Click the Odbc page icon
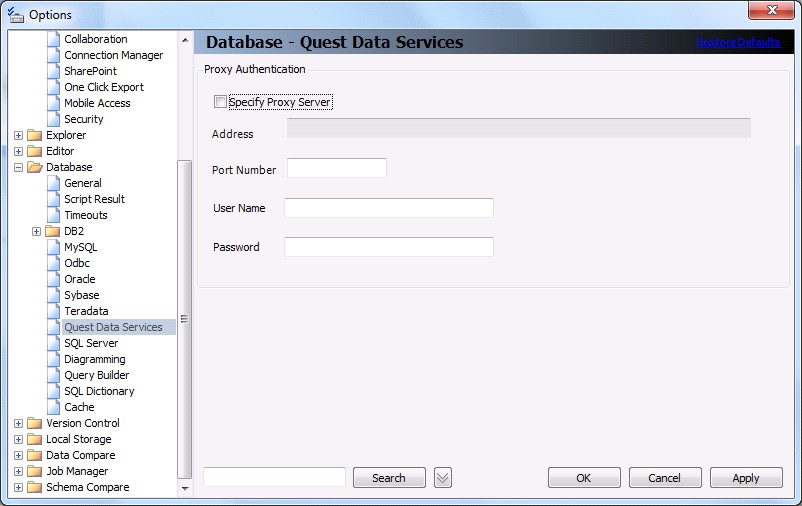This screenshot has width=802, height=506. coord(54,263)
